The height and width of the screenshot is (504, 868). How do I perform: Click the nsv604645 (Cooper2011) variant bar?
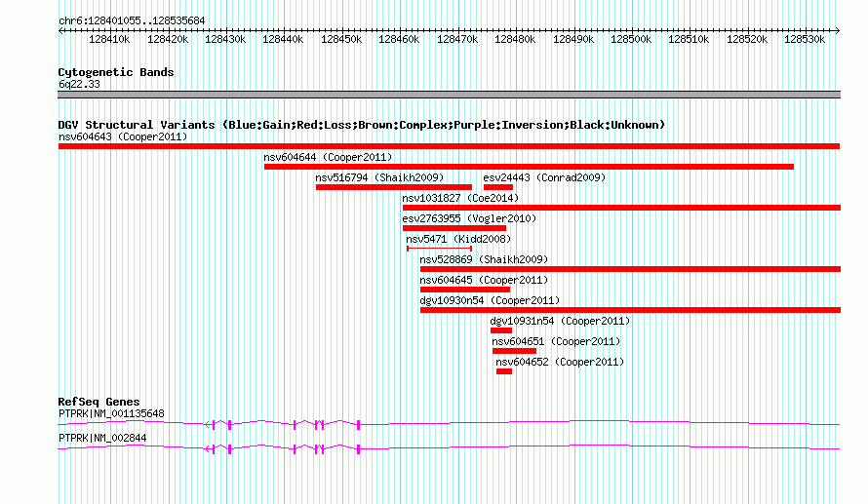point(465,290)
